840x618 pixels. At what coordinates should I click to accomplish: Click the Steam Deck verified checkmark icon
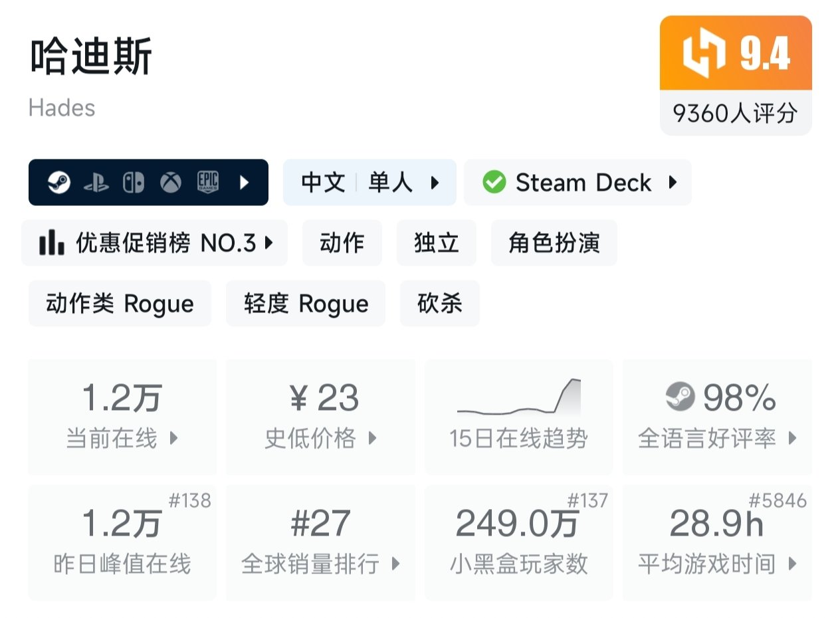tap(494, 183)
